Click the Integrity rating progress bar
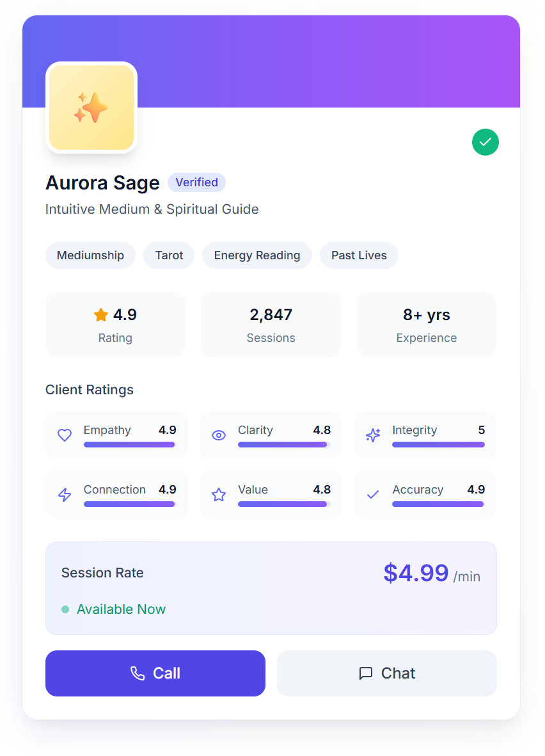The height and width of the screenshot is (756, 545). 438,444
